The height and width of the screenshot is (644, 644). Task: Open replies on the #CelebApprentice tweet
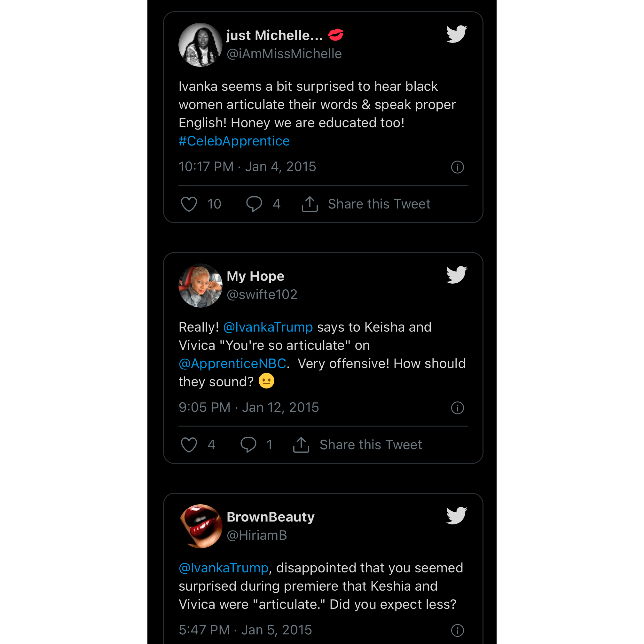point(254,204)
